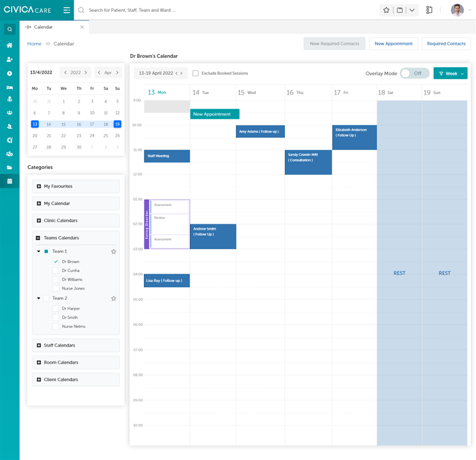Click the favourites star in top bar

point(386,10)
